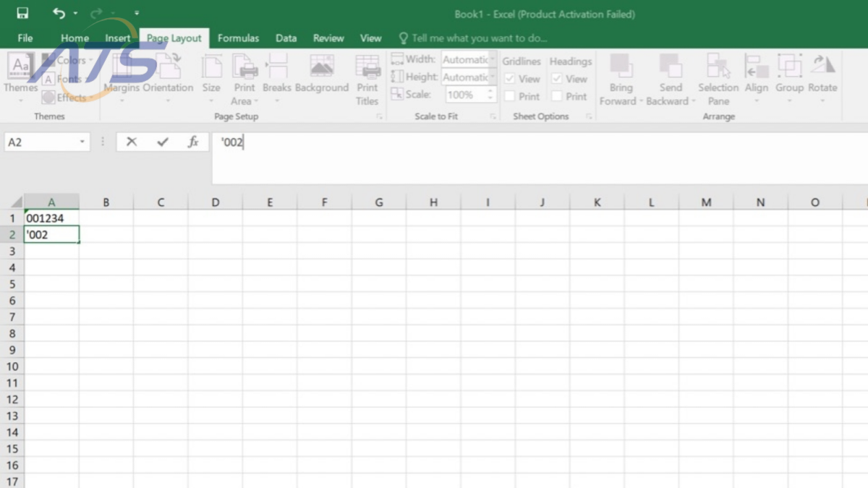Open the Align objects menu
This screenshot has width=868, height=488.
pos(757,76)
